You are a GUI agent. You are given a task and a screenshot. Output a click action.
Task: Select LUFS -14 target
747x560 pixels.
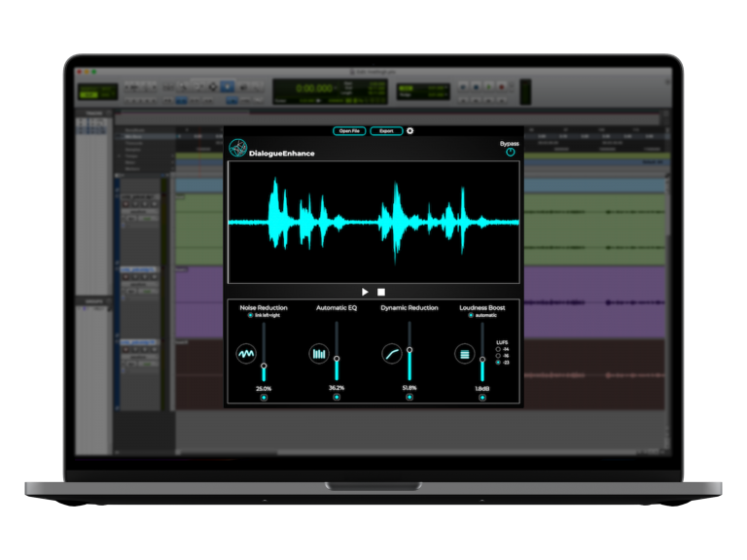[x=498, y=349]
